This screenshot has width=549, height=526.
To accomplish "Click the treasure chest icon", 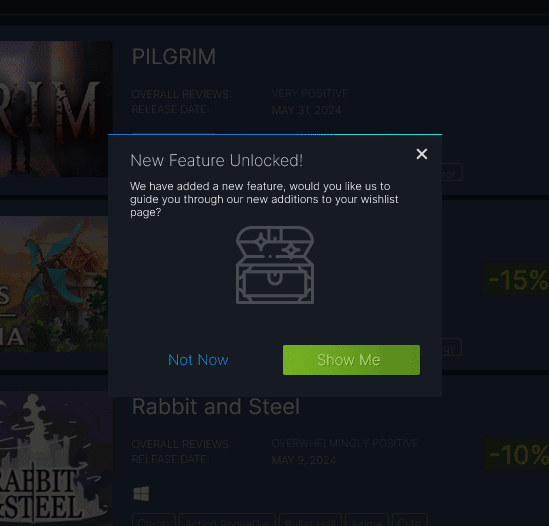I will (x=275, y=265).
